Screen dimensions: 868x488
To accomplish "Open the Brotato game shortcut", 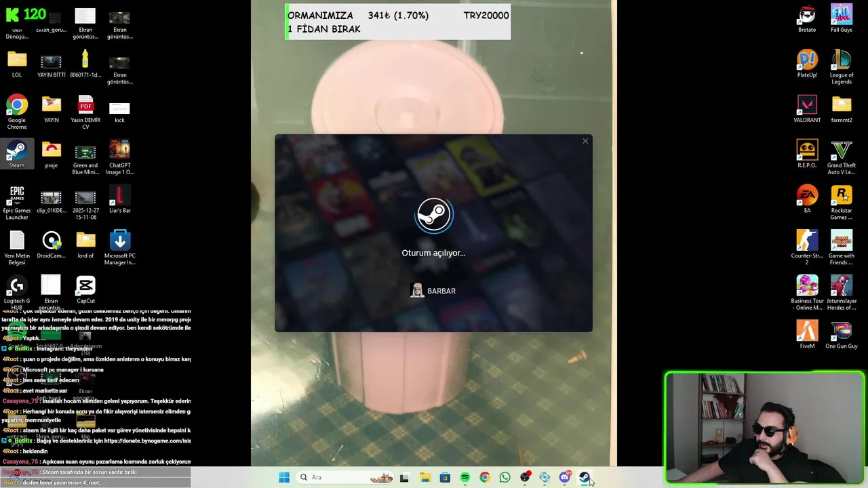I will [x=807, y=19].
